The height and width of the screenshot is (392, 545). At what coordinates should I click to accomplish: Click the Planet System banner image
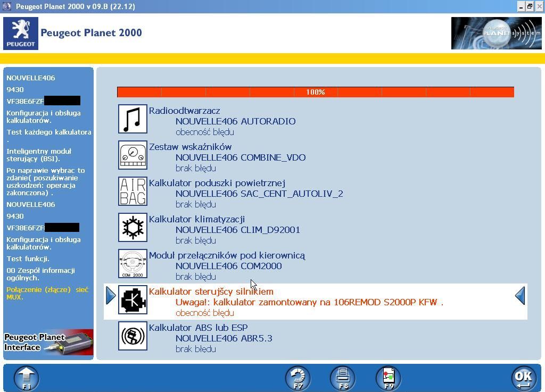coord(496,33)
